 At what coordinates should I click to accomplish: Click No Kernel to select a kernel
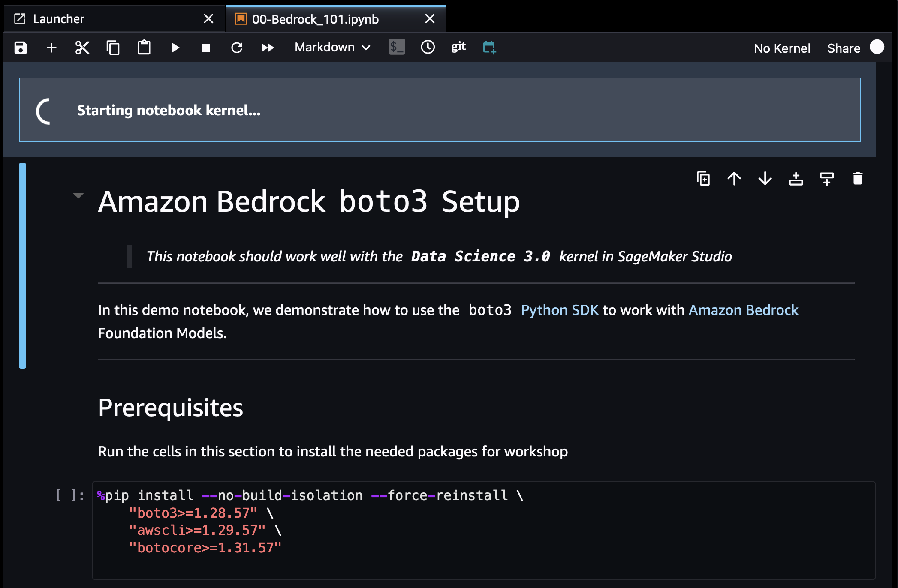click(x=782, y=48)
